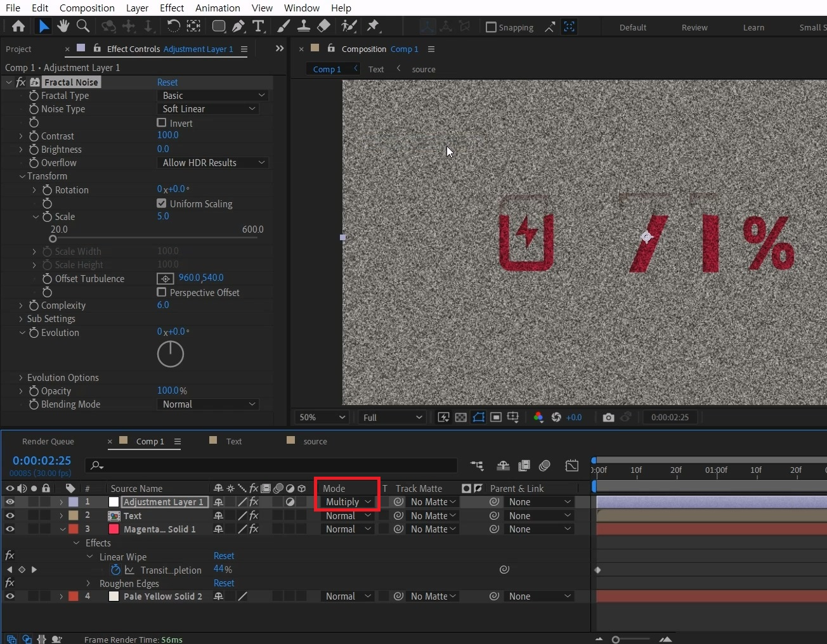Reset the Linear Wipe effect

pos(224,556)
